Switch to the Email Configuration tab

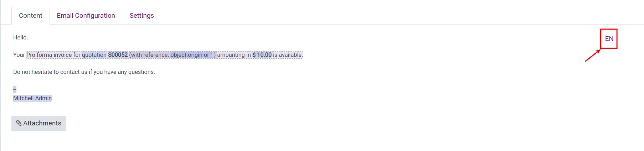click(86, 16)
